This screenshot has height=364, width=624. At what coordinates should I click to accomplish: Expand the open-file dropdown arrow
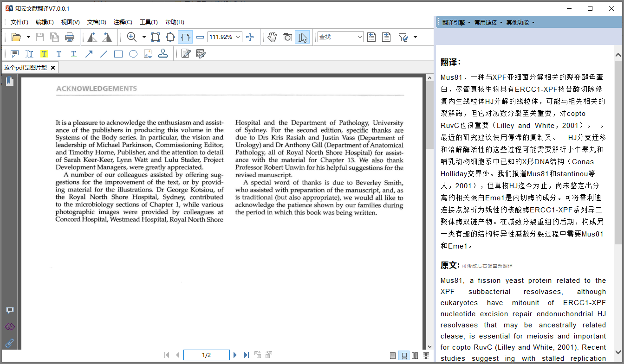pyautogui.click(x=28, y=37)
